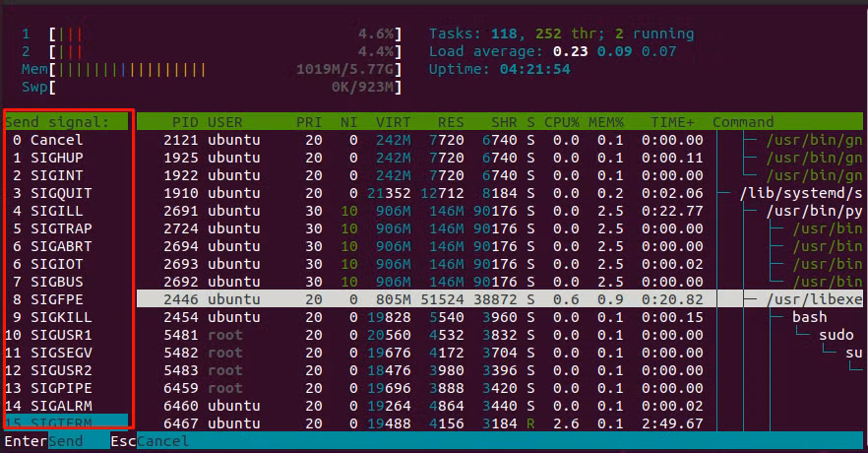Sort by the CPU% column header
Screen dimensions: 868x453
561,122
